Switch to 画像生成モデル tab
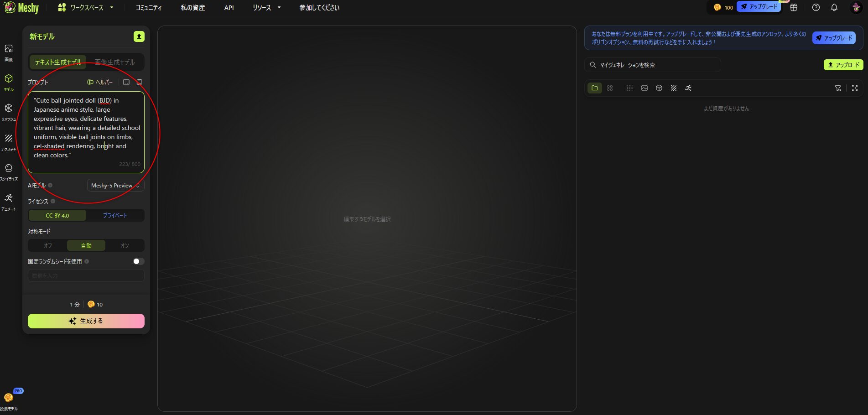This screenshot has width=868, height=415. tap(114, 62)
